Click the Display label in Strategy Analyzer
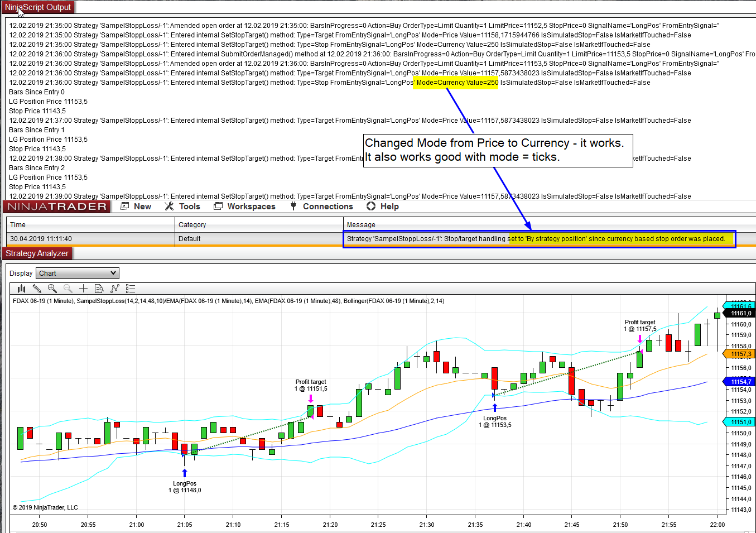Screen dimensions: 756x533 point(21,273)
